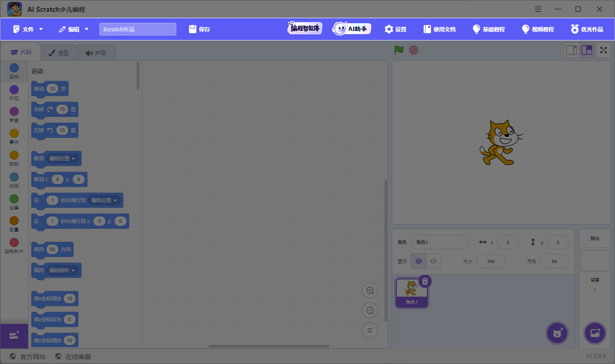Show the sprite with eye icon
This screenshot has height=364, width=615.
pos(418,261)
